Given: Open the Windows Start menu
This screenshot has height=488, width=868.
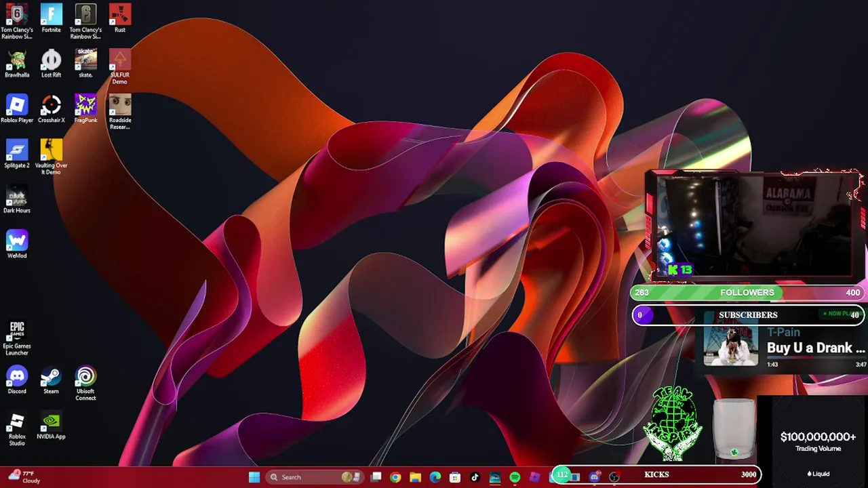Looking at the screenshot, I should (254, 477).
